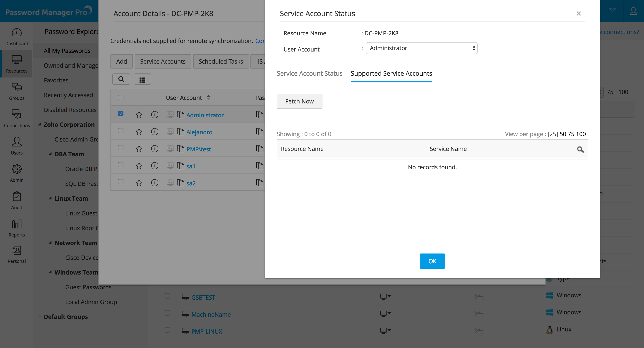Click the info icon for sa1 account
Image resolution: width=644 pixels, height=348 pixels.
(155, 166)
